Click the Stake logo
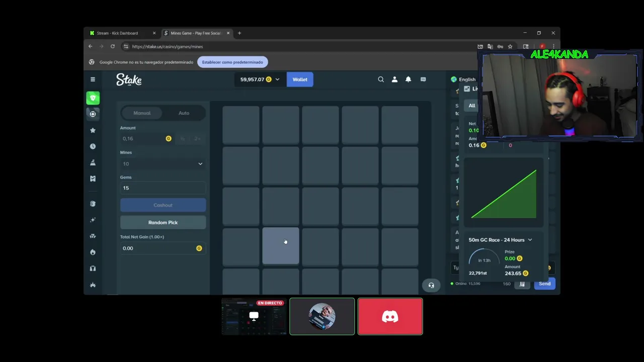Viewport: 644px width, 362px height. [129, 79]
